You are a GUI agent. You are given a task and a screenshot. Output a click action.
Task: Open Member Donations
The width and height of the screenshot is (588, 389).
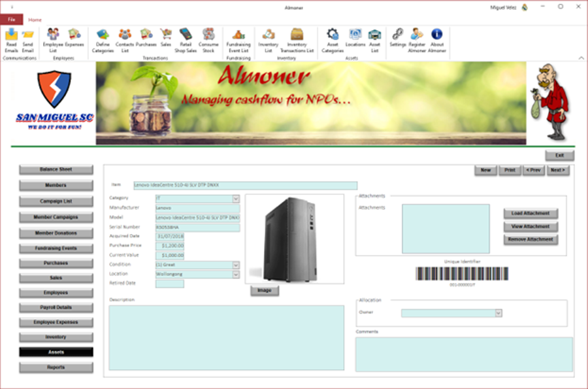pos(56,233)
